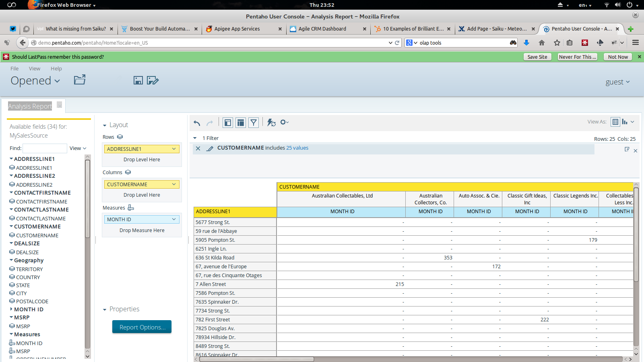Collapse the Geography field group
The image size is (644, 362).
11,260
